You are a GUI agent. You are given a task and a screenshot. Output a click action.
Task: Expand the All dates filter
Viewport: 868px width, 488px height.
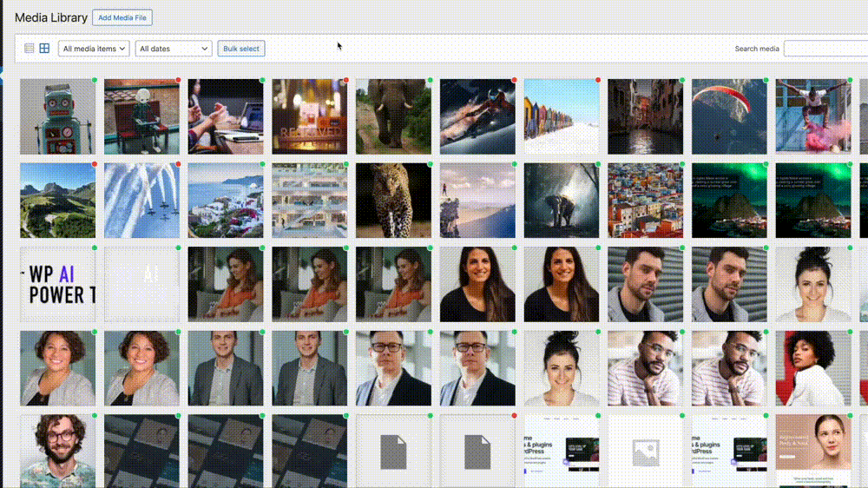tap(174, 49)
